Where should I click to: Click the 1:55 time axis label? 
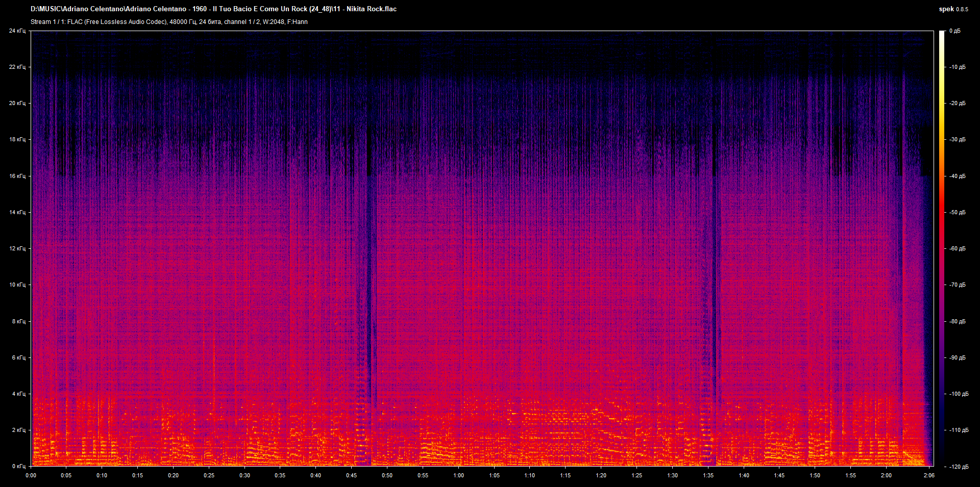point(851,476)
